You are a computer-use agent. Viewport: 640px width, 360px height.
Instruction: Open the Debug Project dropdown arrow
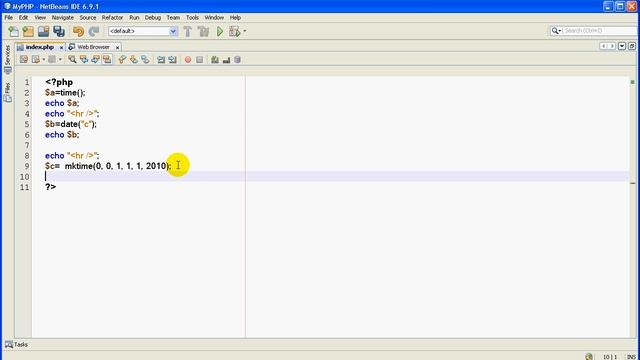244,31
